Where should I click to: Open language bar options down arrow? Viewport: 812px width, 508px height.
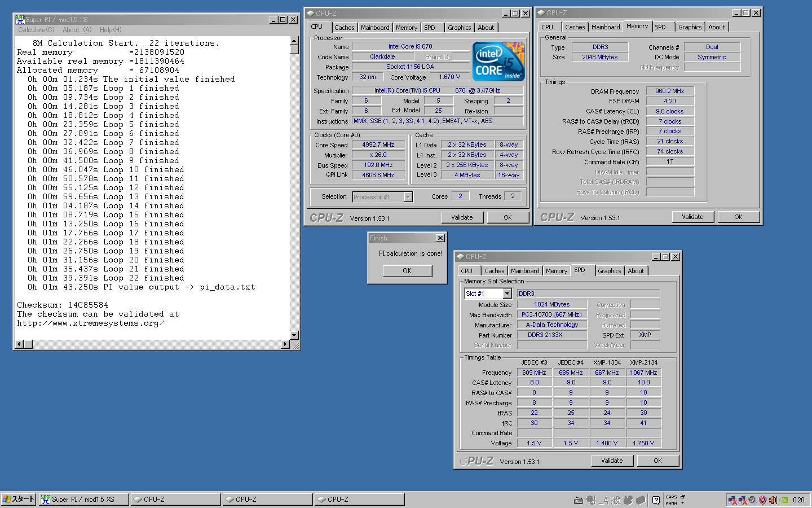[x=683, y=502]
